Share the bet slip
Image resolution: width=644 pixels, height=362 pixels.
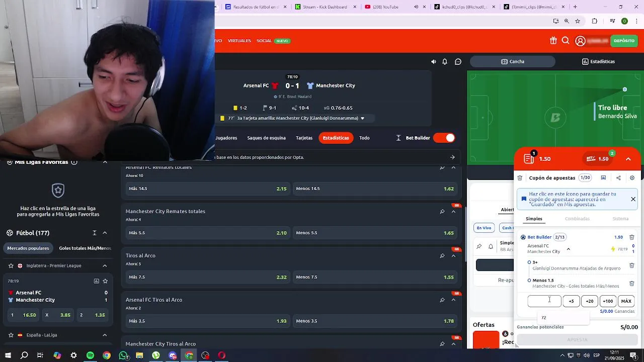[618, 177]
